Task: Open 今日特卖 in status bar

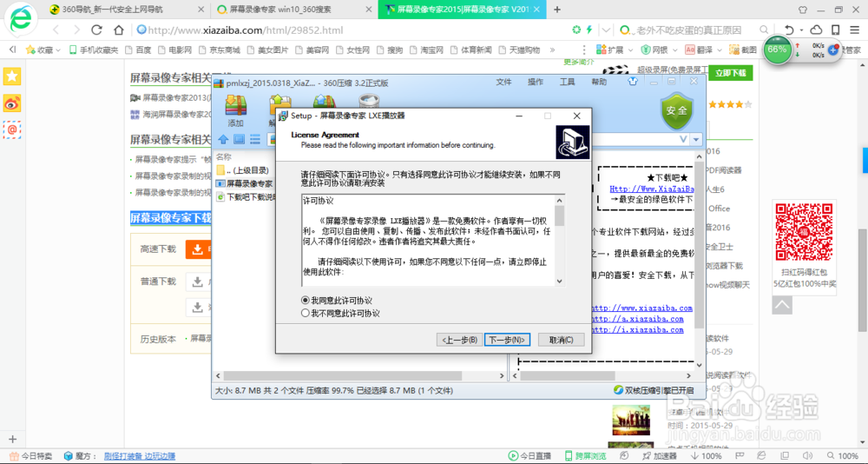Action: [x=30, y=456]
